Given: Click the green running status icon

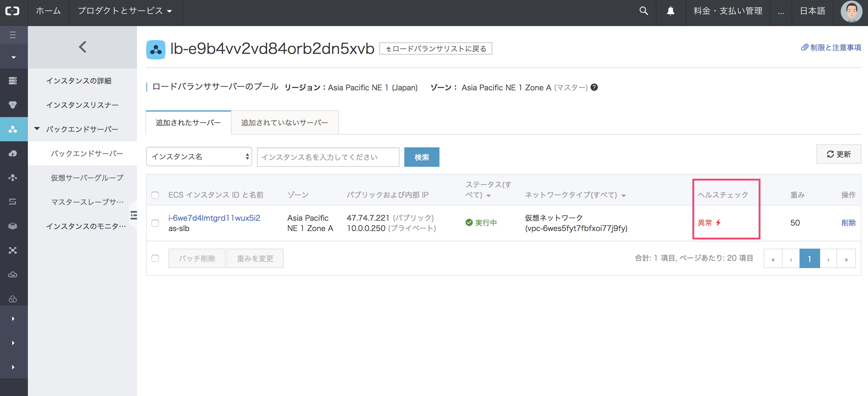Looking at the screenshot, I should (x=469, y=223).
